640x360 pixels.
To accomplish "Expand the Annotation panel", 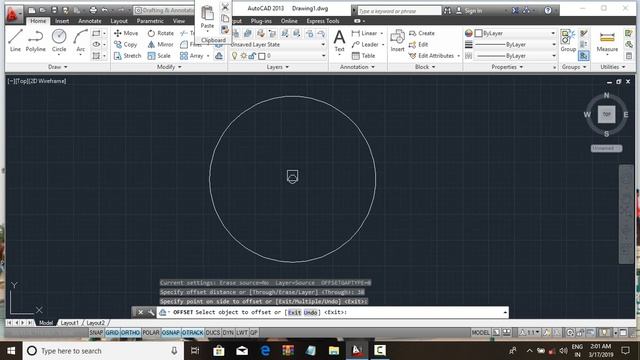I will (x=357, y=67).
